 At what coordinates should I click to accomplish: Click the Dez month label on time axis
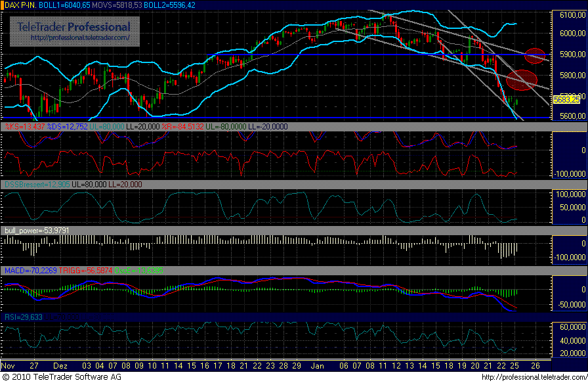pyautogui.click(x=60, y=366)
